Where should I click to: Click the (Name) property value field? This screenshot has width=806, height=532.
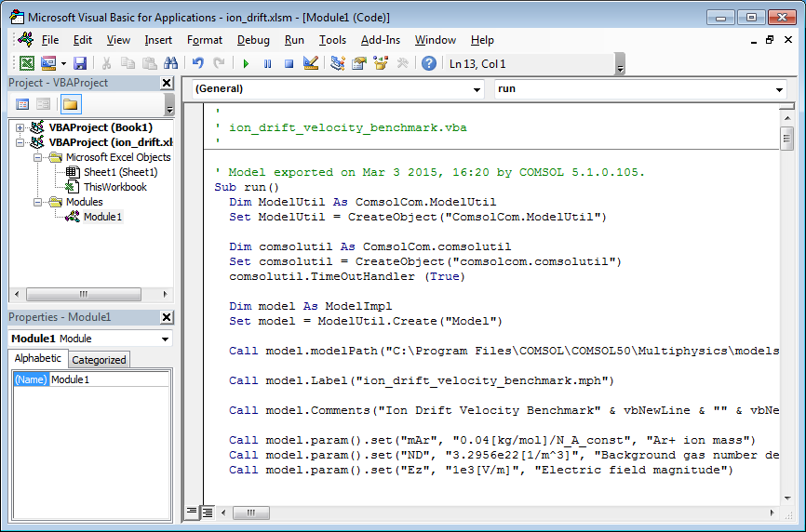(x=109, y=379)
